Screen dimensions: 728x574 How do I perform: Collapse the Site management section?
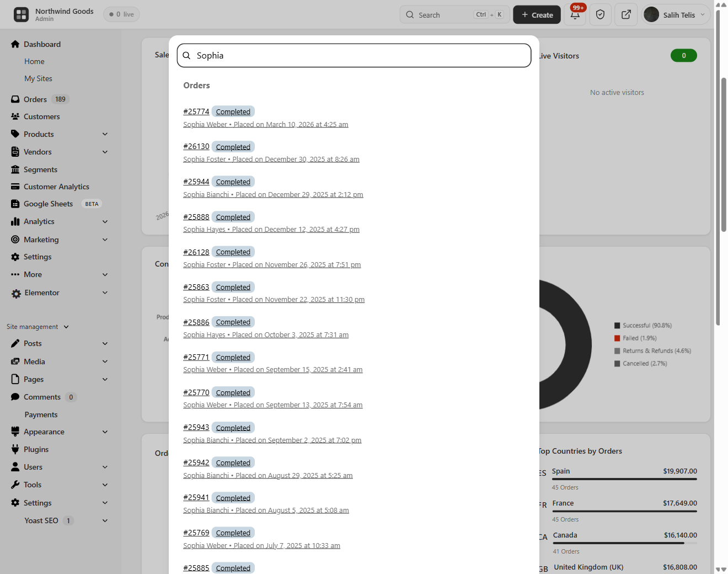38,327
